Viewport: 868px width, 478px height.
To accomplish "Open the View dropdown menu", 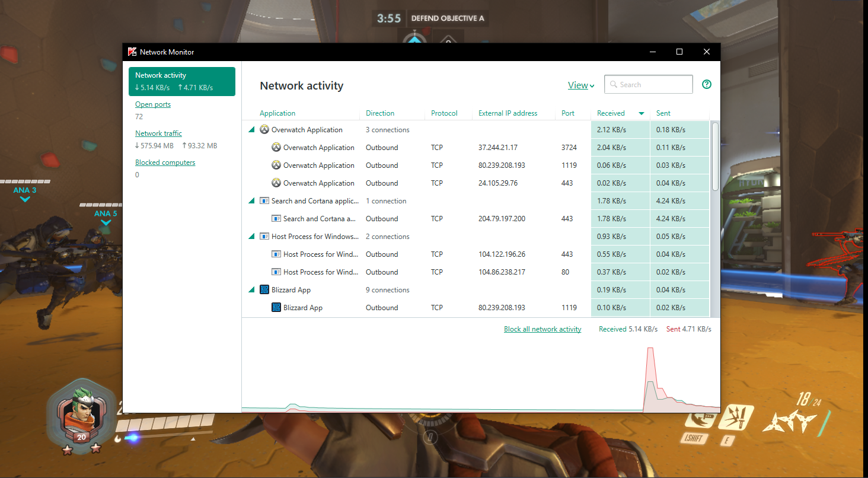I will [x=580, y=85].
